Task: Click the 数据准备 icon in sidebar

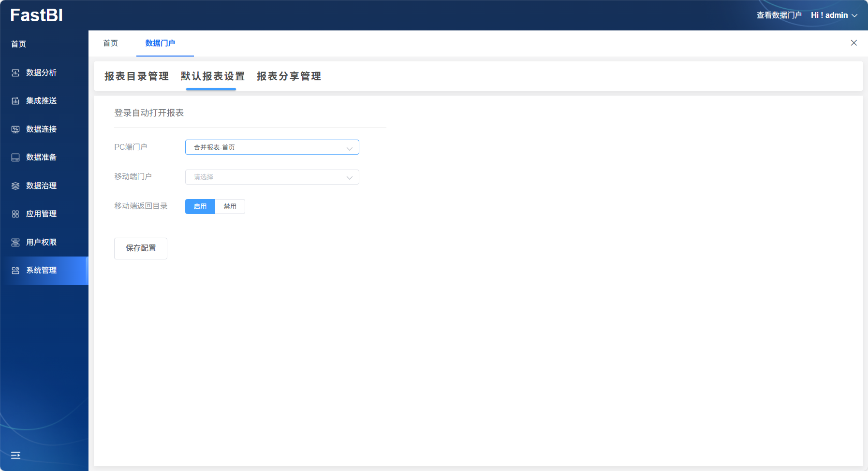Action: pyautogui.click(x=15, y=157)
